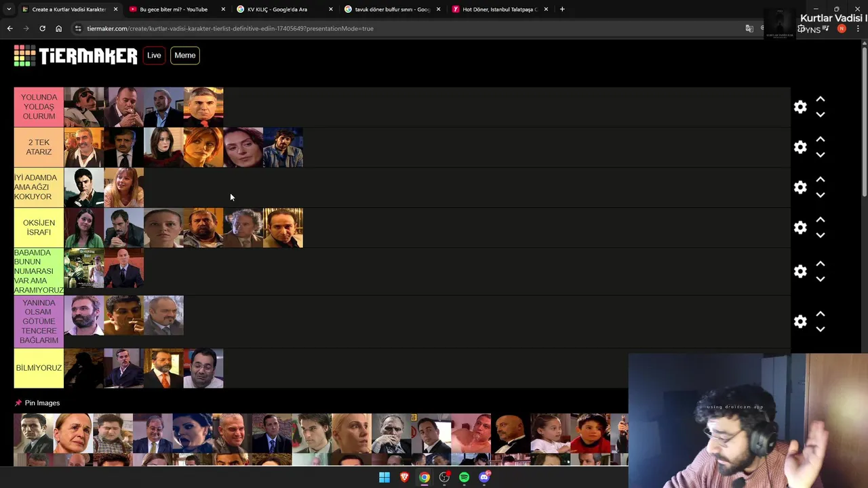This screenshot has height=488, width=868.
Task: Move YANINDA OLSAM row up
Action: pos(821,313)
